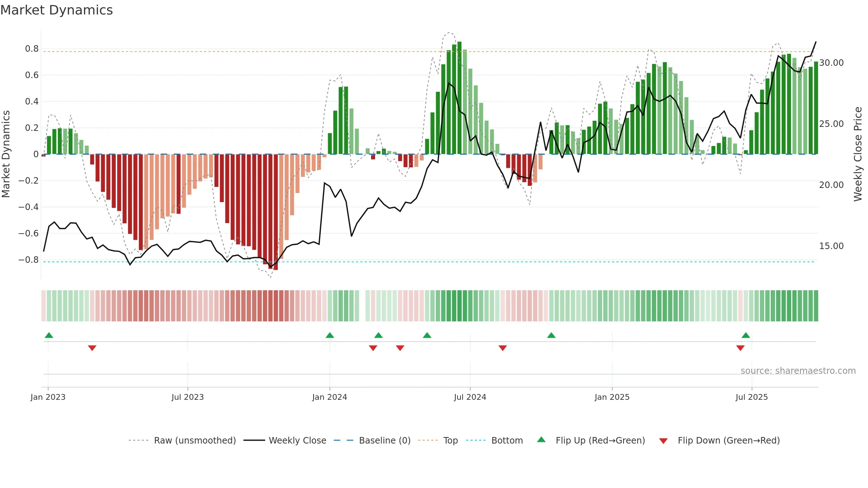
Task: Click the red Flip Down legend triangle icon
Action: click(x=663, y=441)
